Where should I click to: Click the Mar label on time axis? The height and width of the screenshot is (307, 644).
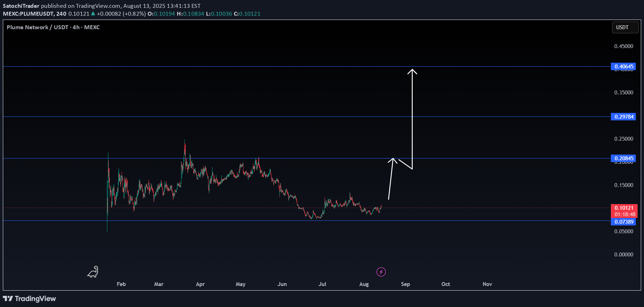pyautogui.click(x=159, y=284)
